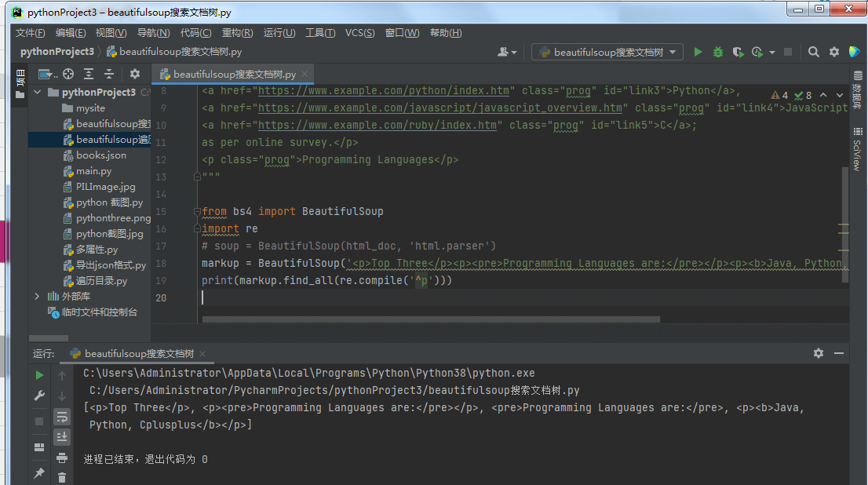Click the weak warnings count 8 indicator
Viewport: 868px width, 485px height.
[x=803, y=95]
